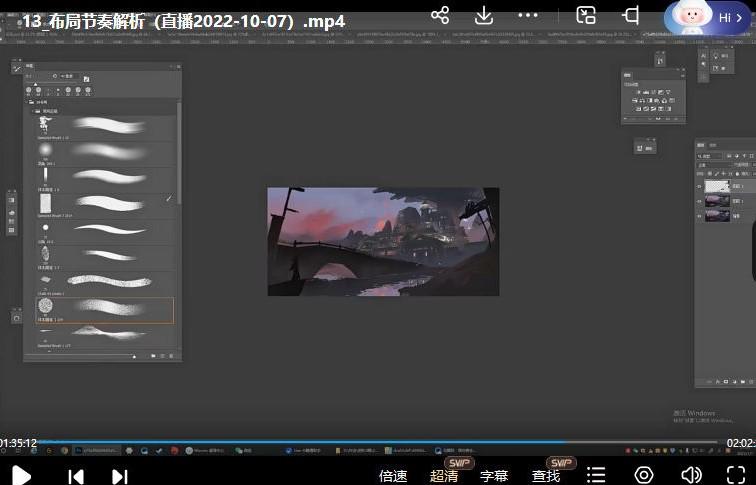Toggle visibility of the top layer

699,186
